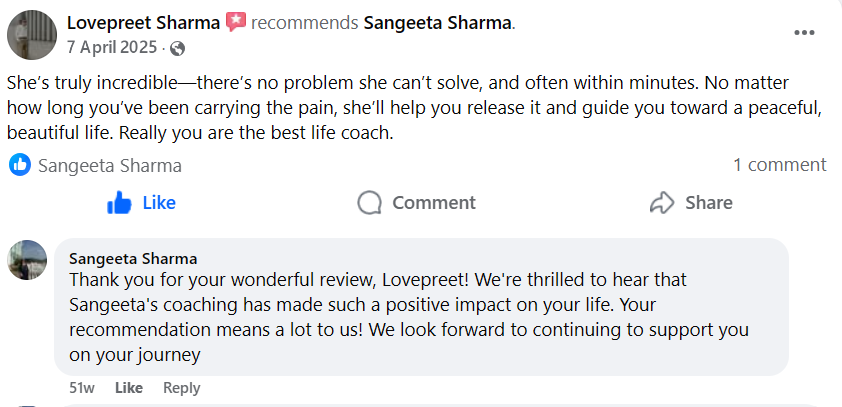
Task: Reply to Sangeeta Sharma's comment
Action: (x=182, y=388)
